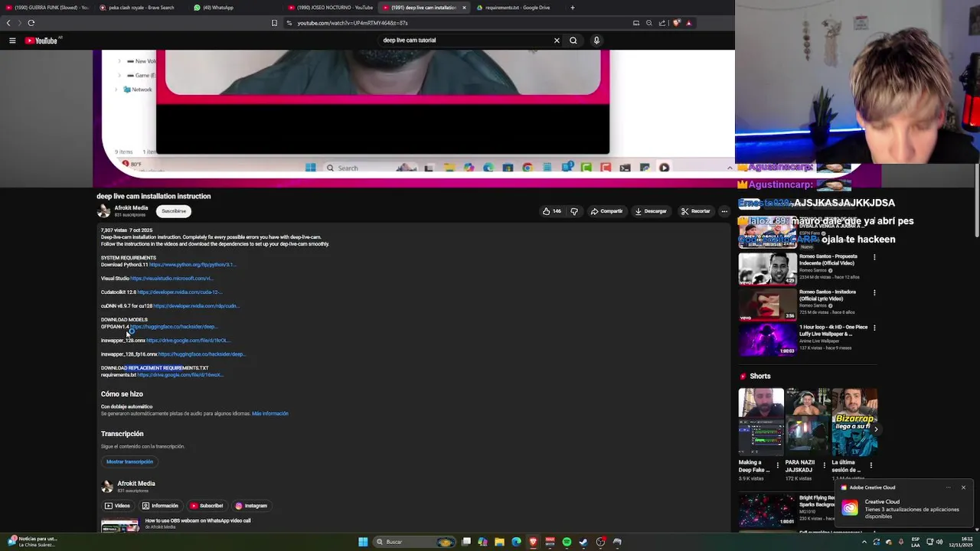Open the Brave Shields lion icon
The width and height of the screenshot is (980, 551).
click(x=677, y=23)
